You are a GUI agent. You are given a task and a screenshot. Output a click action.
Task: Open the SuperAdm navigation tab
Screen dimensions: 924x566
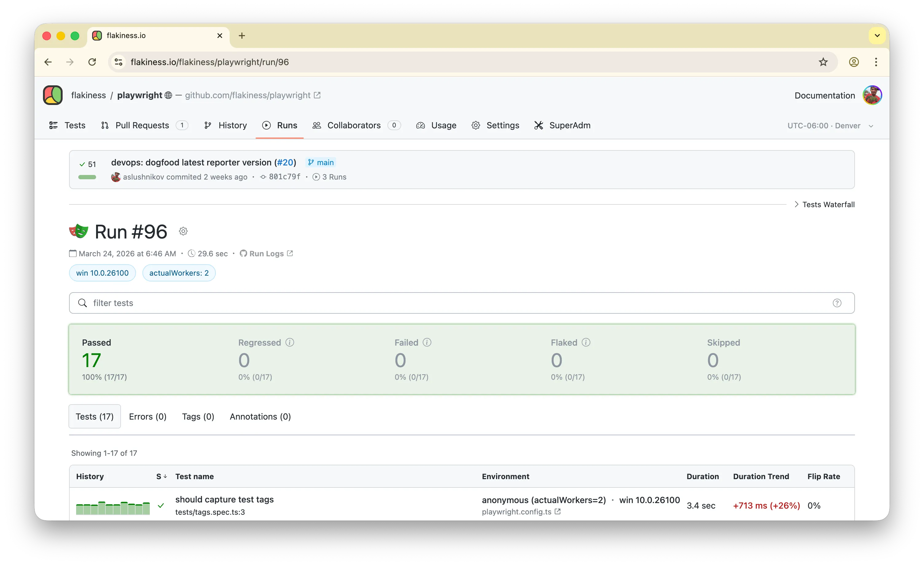point(562,125)
